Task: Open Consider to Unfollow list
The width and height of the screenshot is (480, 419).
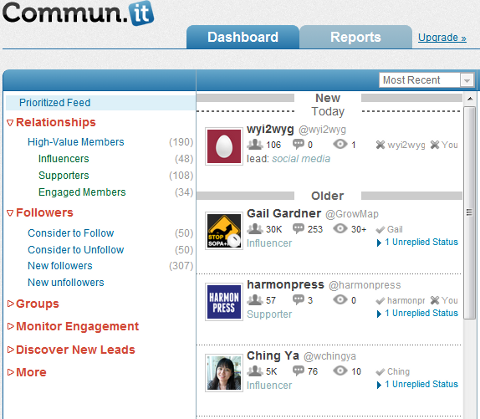Action: 76,250
